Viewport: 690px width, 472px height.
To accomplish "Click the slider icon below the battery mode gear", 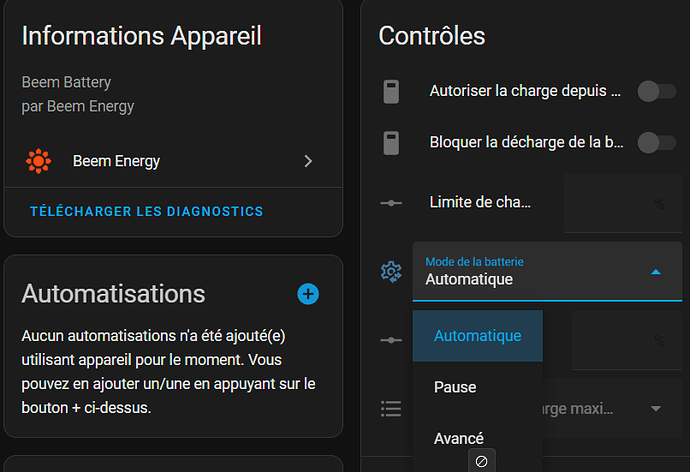I will pos(391,340).
